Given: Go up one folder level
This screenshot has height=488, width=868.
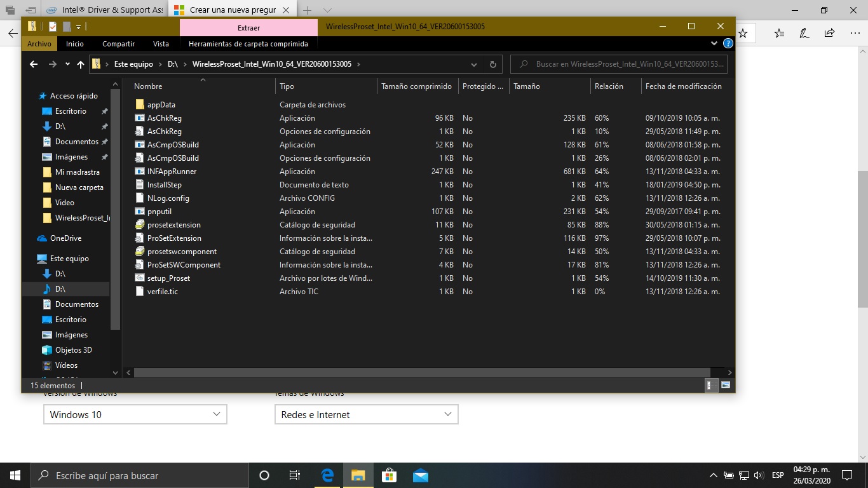Looking at the screenshot, I should [x=80, y=64].
